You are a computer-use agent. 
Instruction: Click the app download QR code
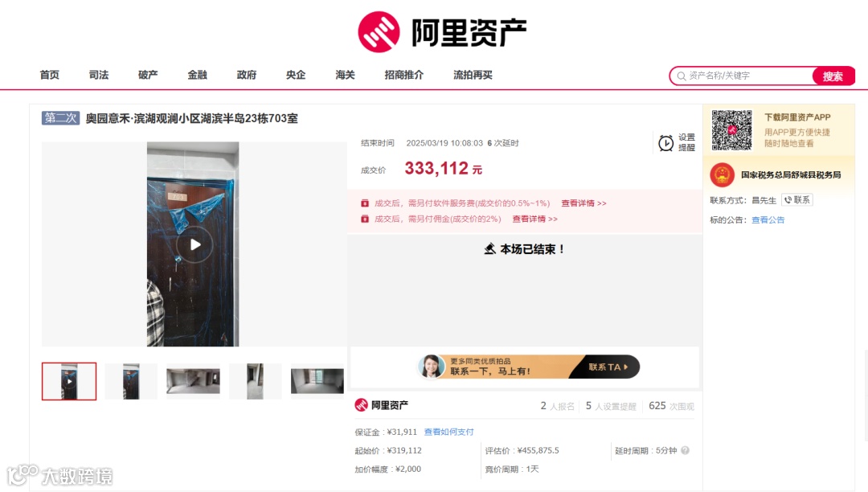pos(732,130)
